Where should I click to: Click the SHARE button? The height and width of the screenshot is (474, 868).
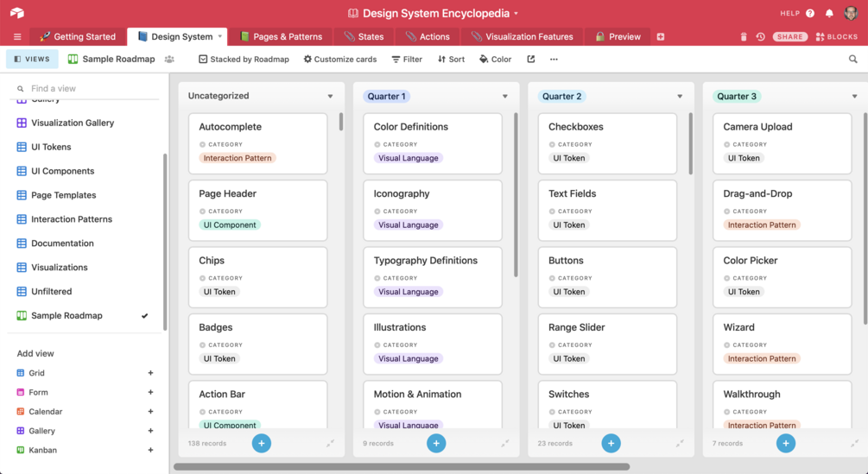pos(790,36)
